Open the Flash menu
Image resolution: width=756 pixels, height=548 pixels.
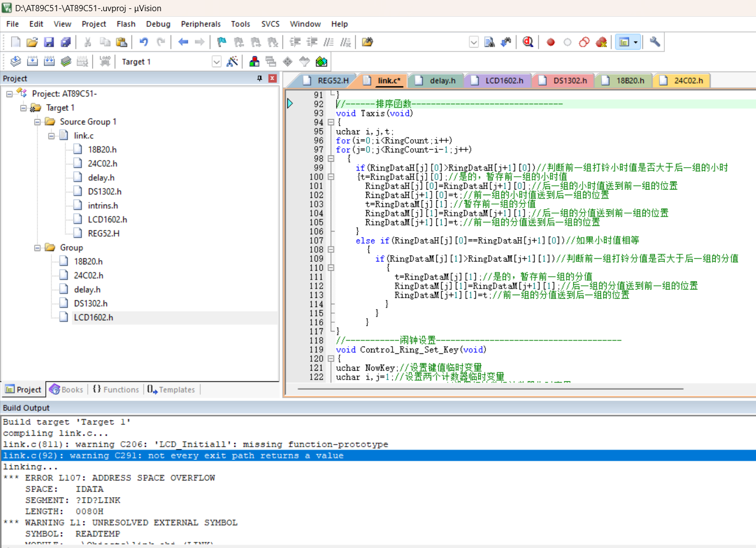point(126,24)
